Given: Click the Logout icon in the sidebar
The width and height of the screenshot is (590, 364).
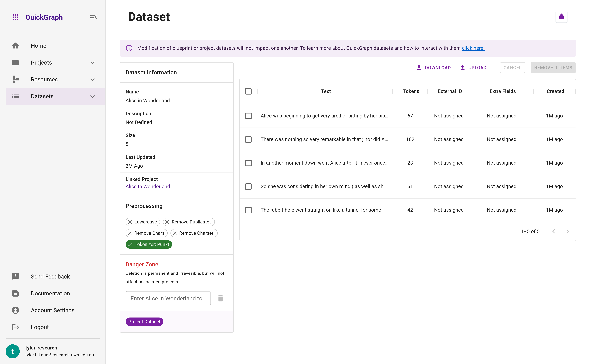Looking at the screenshot, I should coord(15,327).
